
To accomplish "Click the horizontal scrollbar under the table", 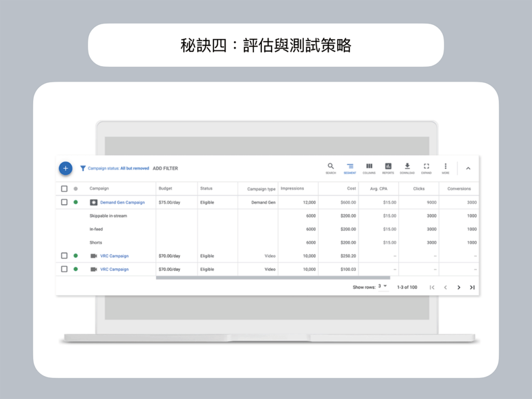I will tap(273, 278).
